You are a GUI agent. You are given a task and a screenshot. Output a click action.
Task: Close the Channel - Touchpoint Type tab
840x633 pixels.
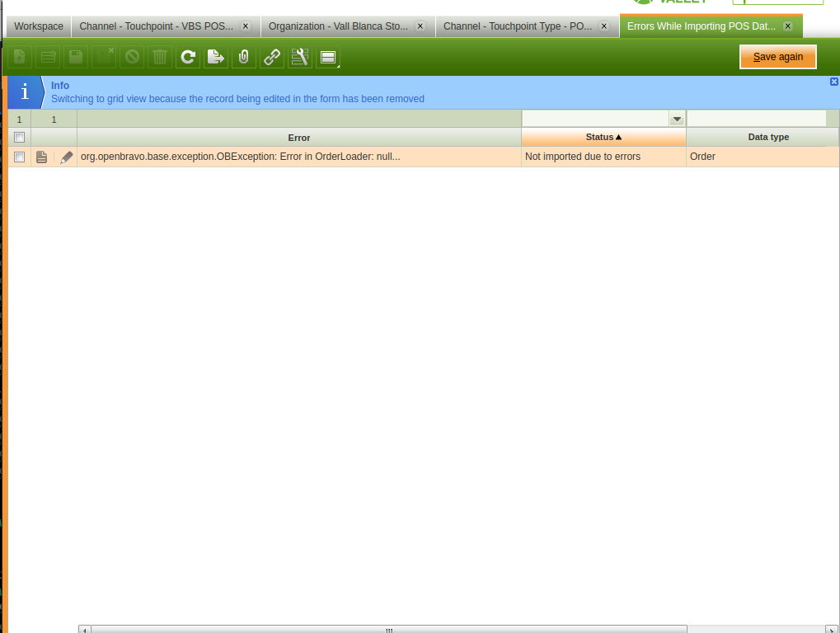pyautogui.click(x=603, y=26)
